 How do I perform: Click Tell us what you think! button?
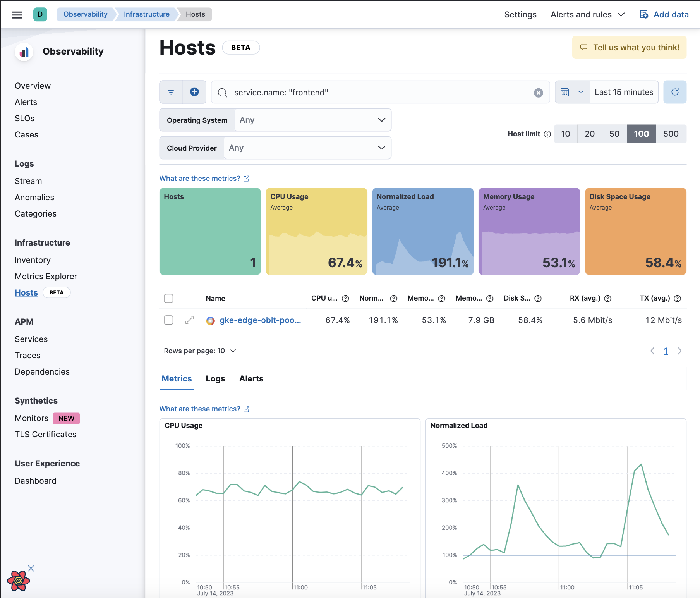point(629,47)
